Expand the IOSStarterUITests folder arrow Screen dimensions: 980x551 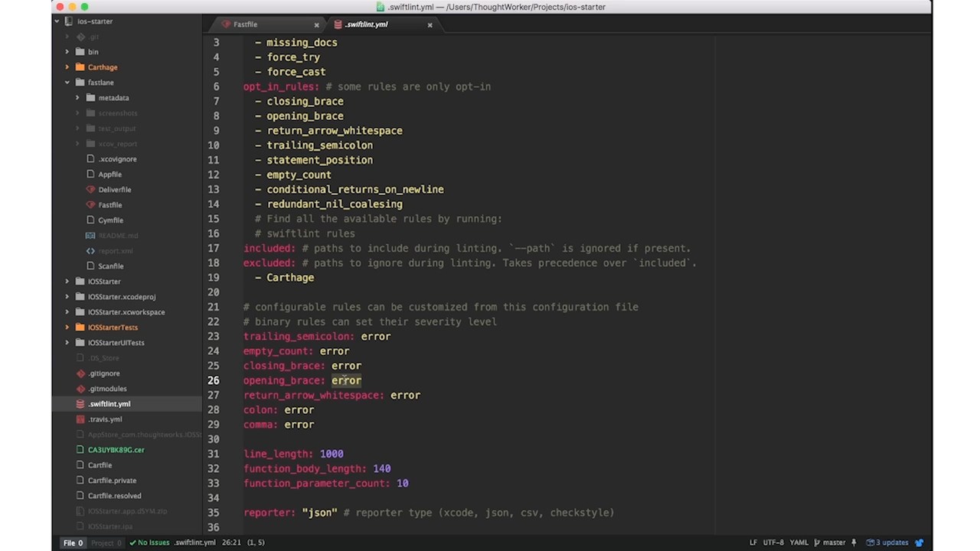(67, 343)
